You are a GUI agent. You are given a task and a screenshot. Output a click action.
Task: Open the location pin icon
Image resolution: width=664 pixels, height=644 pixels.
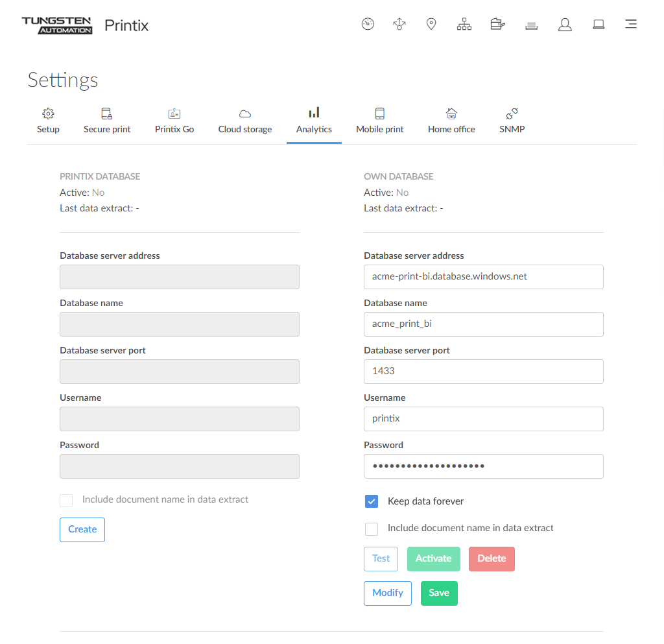coord(431,25)
